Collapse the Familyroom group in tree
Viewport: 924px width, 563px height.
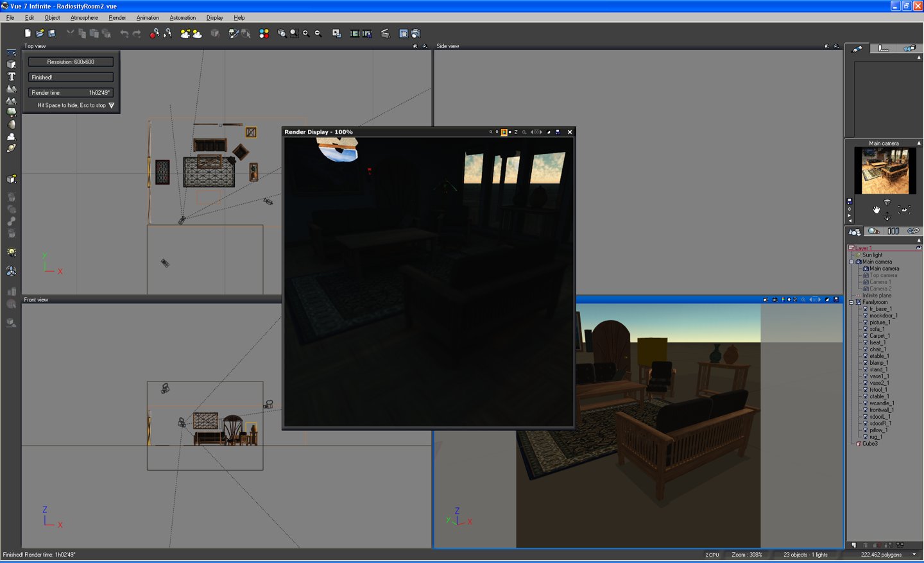(x=851, y=302)
